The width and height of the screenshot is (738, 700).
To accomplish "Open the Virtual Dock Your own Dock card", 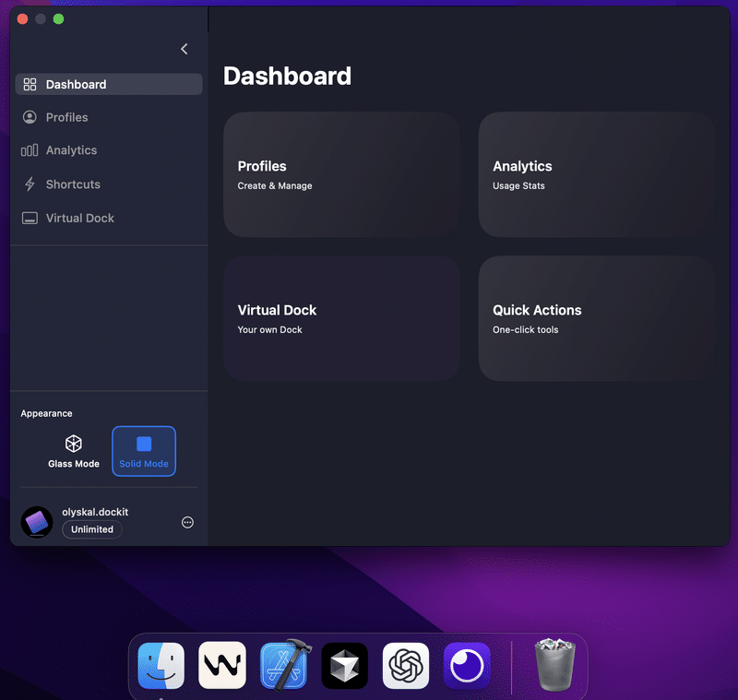I will point(341,318).
